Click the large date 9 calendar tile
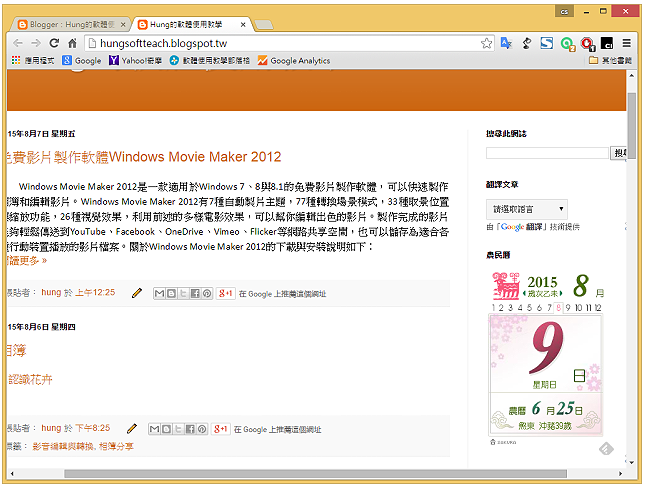The image size is (648, 490). click(546, 353)
